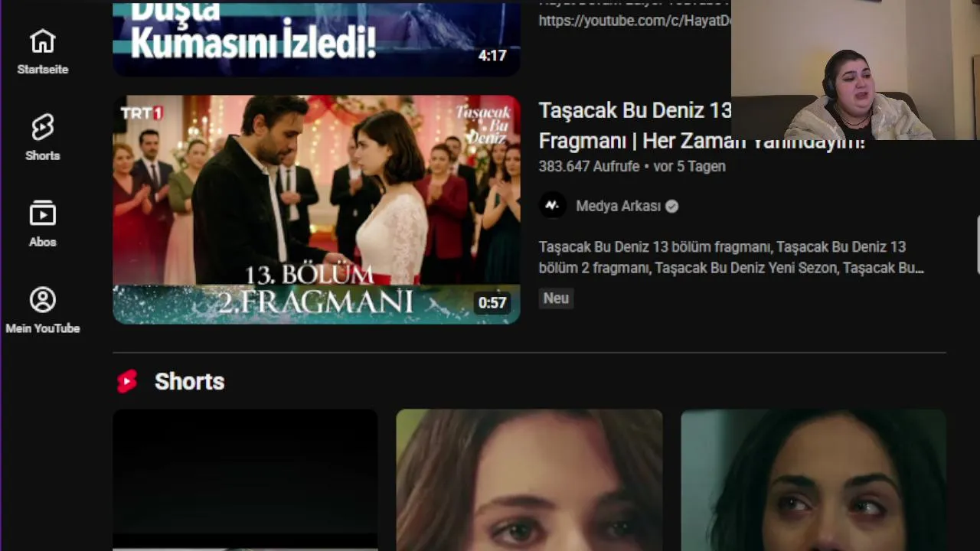
Task: Click the Medya Arkası channel avatar
Action: [552, 206]
